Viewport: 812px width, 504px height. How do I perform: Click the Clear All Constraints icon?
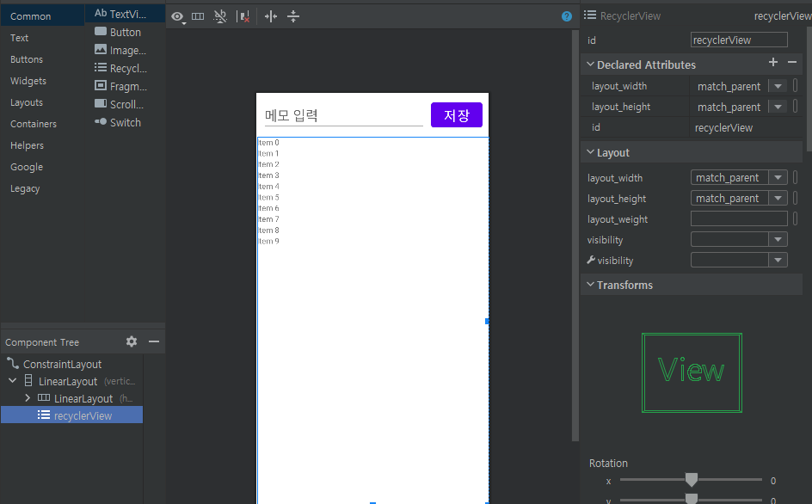[244, 16]
